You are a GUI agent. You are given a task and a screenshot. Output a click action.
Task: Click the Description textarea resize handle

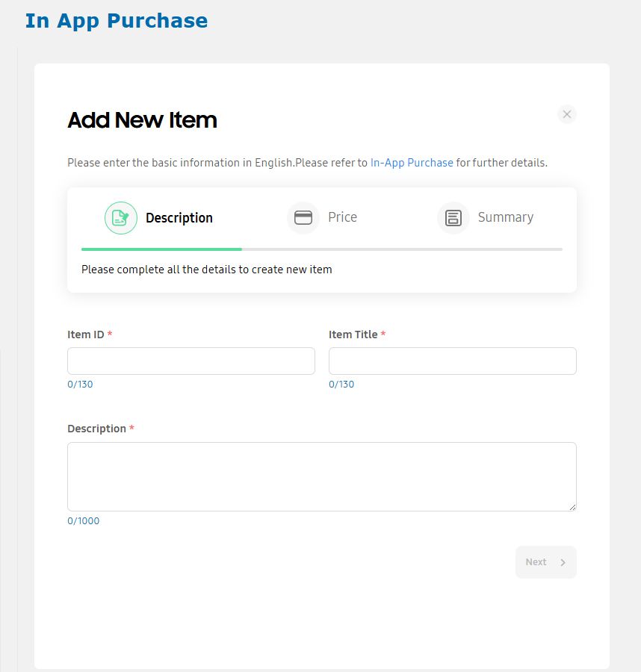[572, 507]
